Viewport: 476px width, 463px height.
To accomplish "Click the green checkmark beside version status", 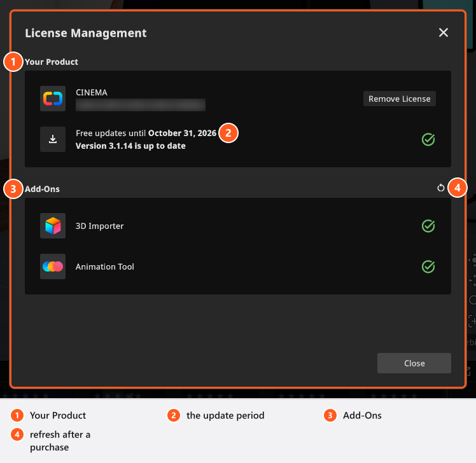I will [x=428, y=139].
